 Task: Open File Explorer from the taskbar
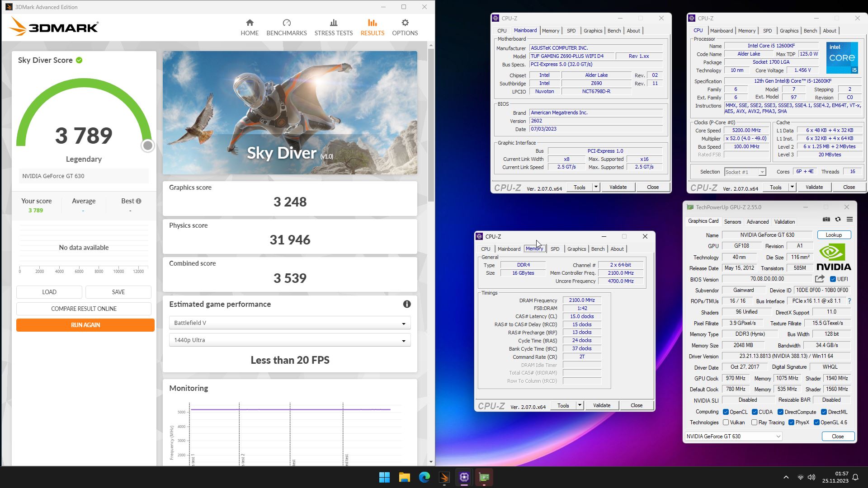point(404,477)
